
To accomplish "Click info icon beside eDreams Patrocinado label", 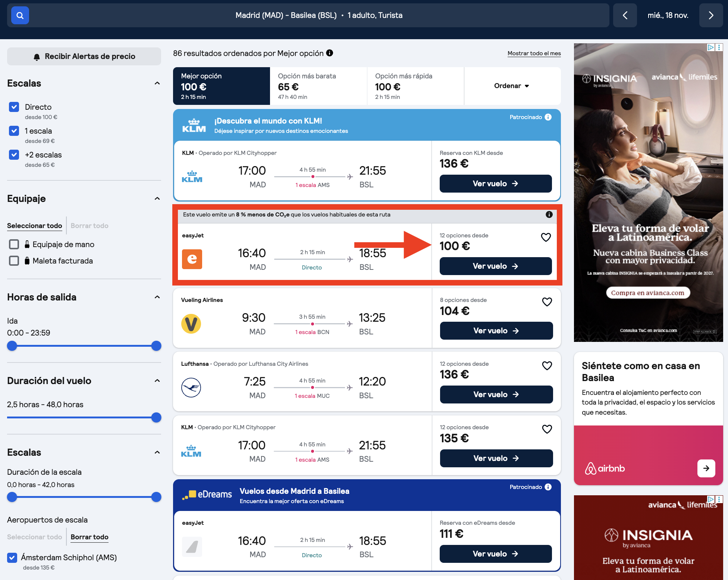I will (x=548, y=487).
